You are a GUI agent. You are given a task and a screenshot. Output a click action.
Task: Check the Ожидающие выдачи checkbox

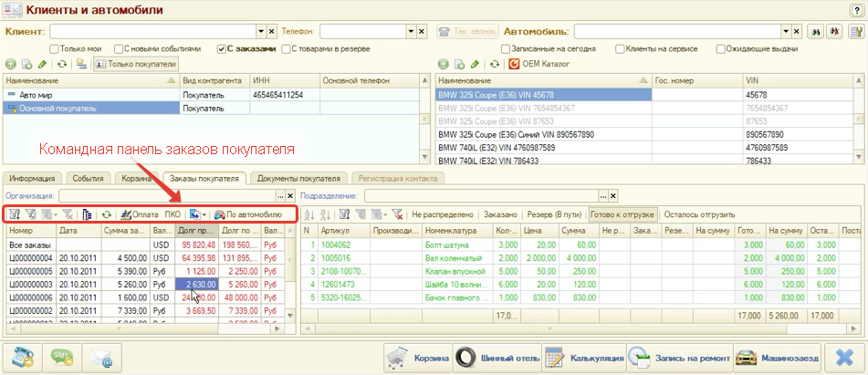coord(721,48)
